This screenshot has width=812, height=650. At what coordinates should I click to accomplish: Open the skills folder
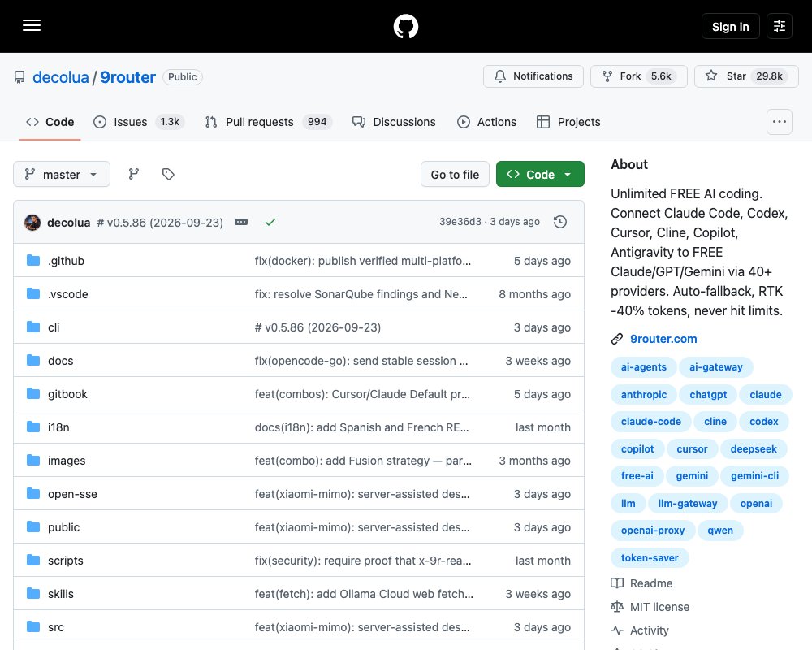61,594
